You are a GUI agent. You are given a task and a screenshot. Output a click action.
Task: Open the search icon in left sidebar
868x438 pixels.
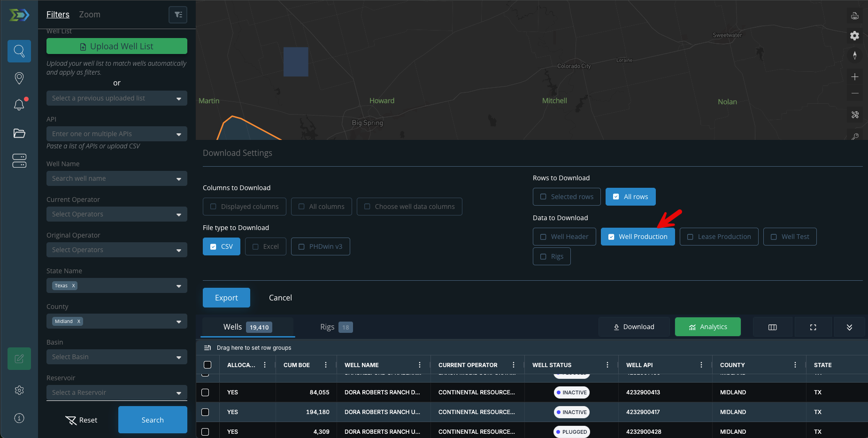[x=19, y=51]
